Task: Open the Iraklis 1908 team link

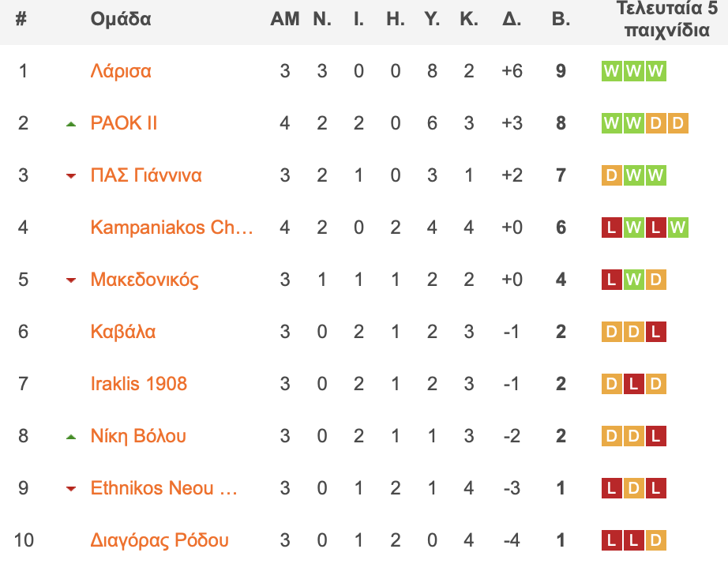Action: point(138,384)
